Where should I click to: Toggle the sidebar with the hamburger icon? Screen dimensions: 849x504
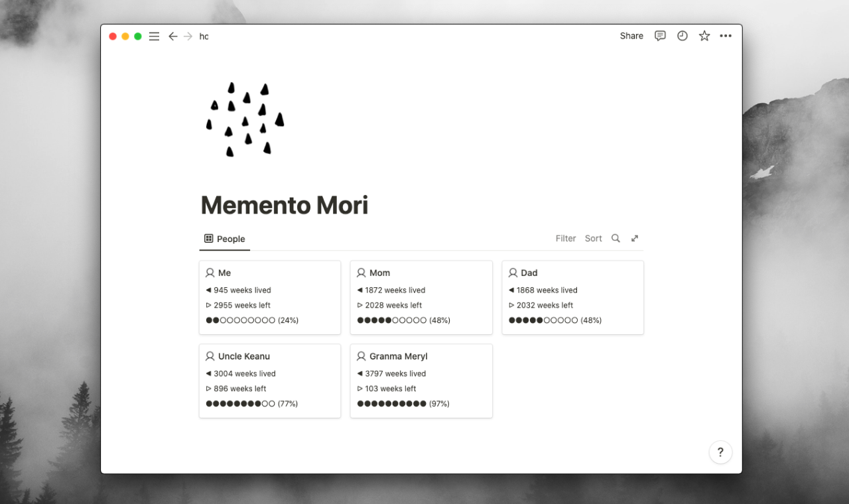[154, 36]
